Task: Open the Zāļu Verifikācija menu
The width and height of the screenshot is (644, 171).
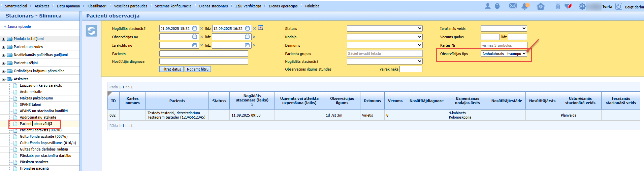Action: (x=248, y=6)
